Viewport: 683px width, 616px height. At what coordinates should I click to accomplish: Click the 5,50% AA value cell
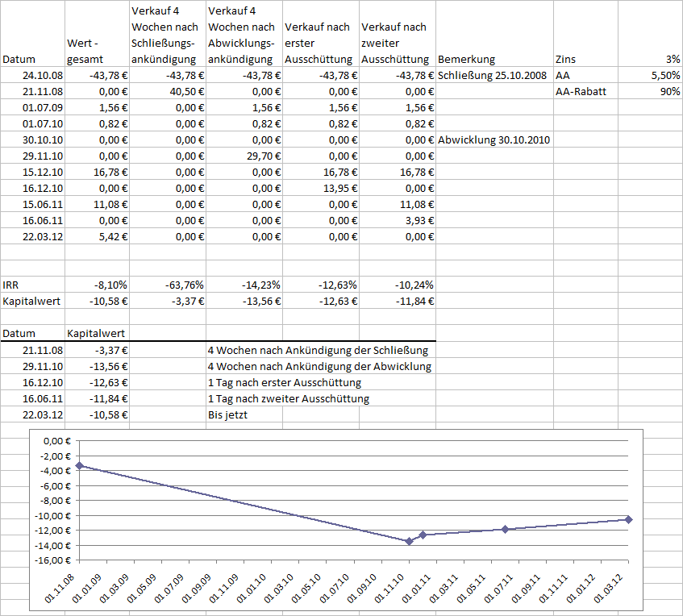650,75
